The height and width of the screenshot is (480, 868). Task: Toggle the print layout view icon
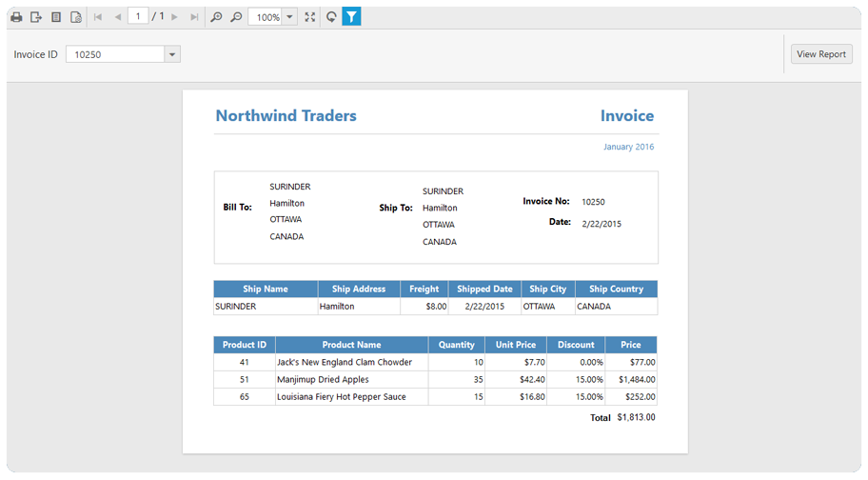[56, 17]
